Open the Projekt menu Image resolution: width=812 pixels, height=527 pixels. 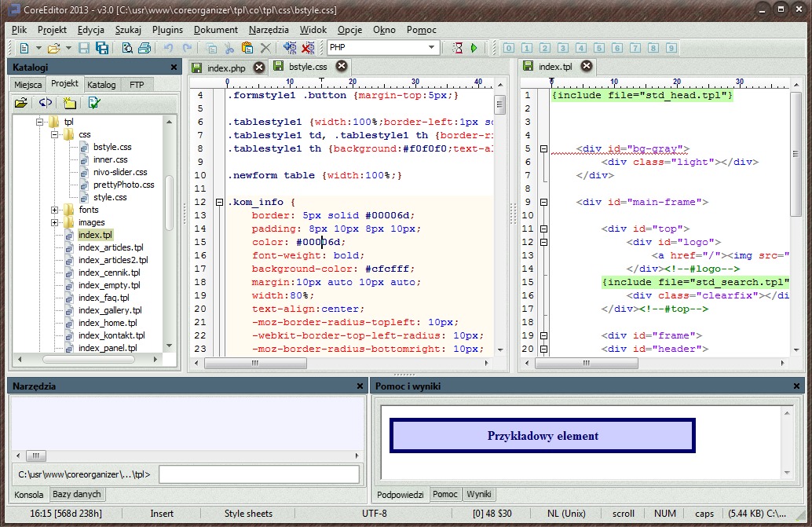(52, 30)
